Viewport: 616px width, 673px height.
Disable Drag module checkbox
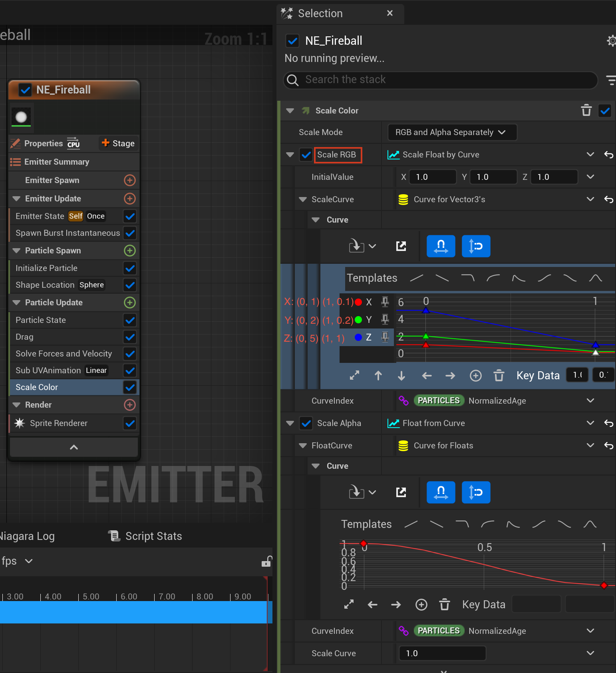pos(130,337)
